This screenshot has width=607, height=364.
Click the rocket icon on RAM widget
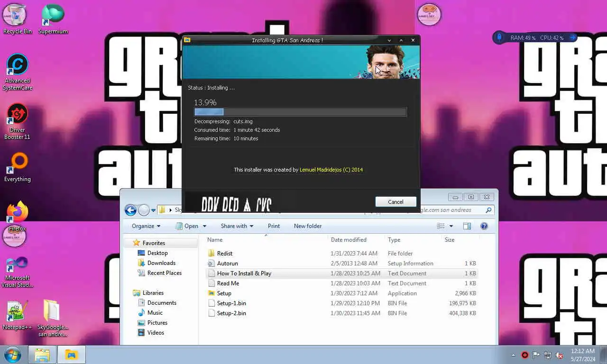(499, 37)
